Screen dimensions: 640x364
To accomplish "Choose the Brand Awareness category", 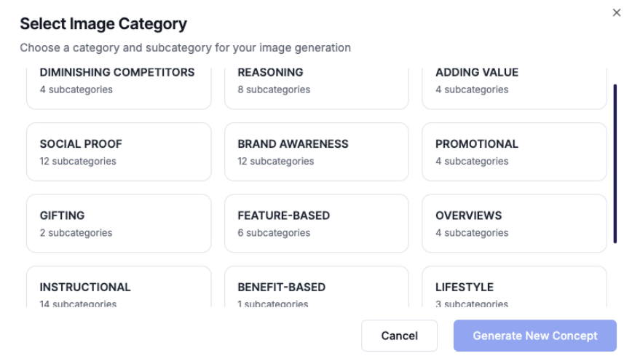I will (x=316, y=151).
